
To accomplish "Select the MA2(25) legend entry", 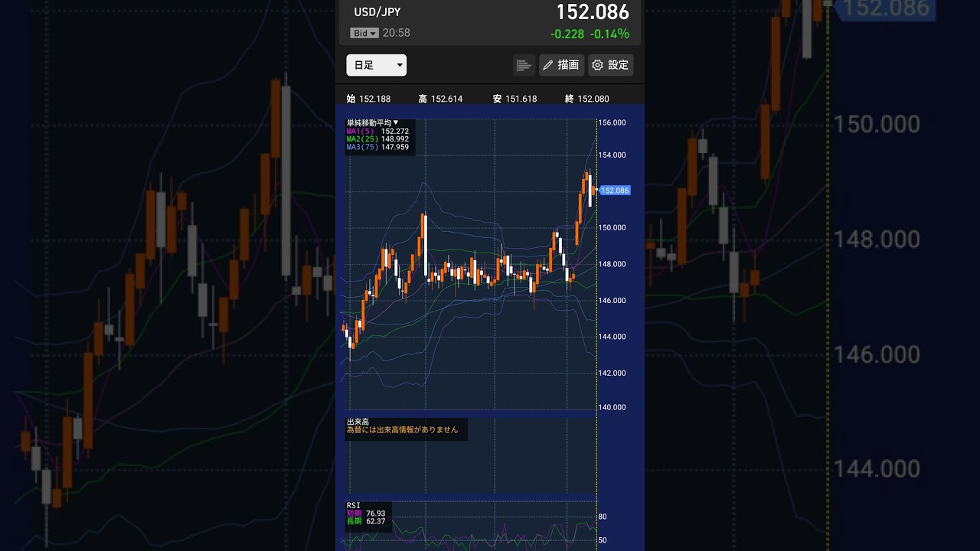I will [x=377, y=139].
